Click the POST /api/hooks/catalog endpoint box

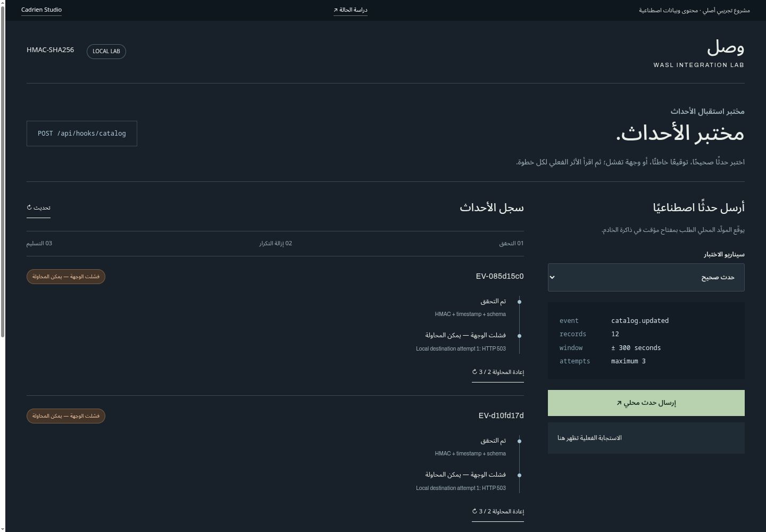click(x=82, y=134)
